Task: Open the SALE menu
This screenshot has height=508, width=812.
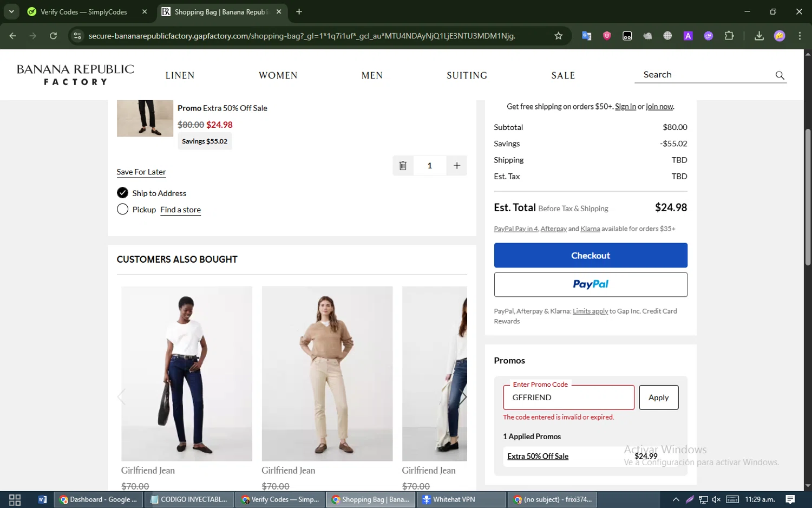Action: (563, 75)
